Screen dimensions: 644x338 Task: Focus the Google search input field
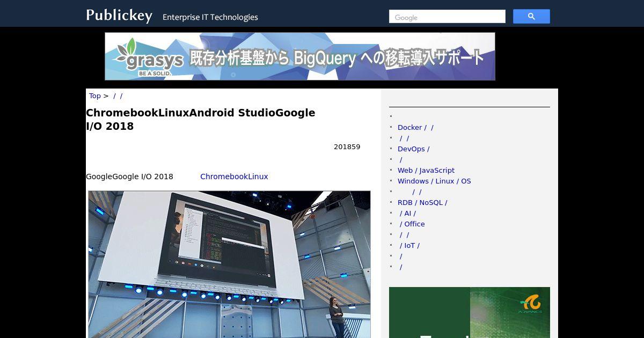[447, 17]
